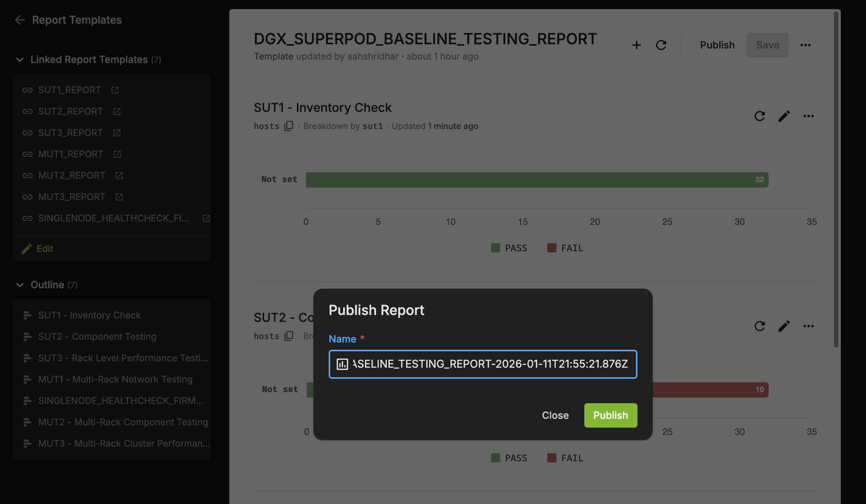Refresh the whole report template
The image size is (866, 504).
(x=661, y=45)
